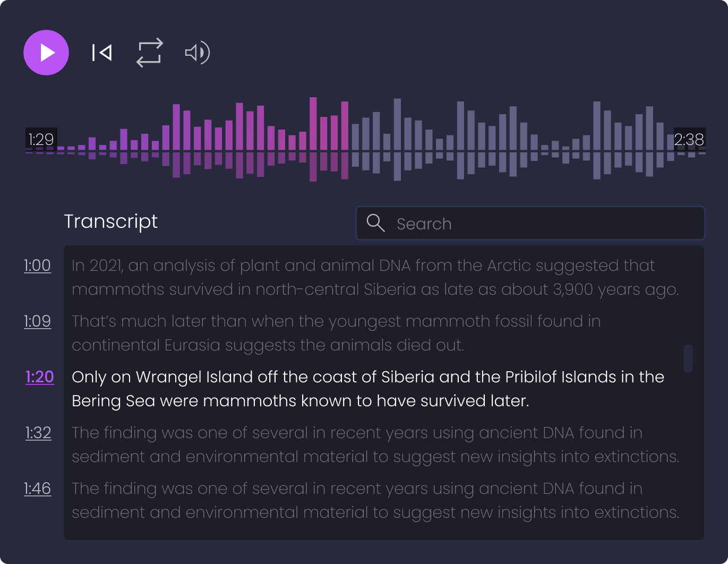Jump to the 1:09 timestamp
This screenshot has width=728, height=564.
pos(37,321)
